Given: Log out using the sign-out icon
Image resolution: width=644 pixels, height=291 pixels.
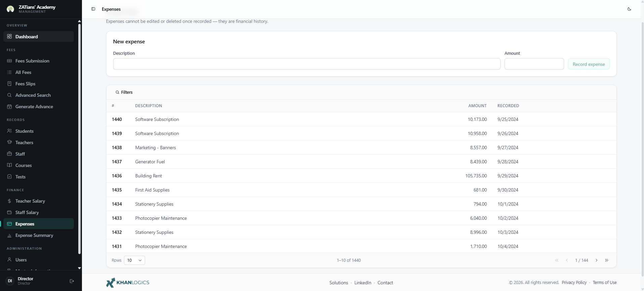Looking at the screenshot, I should 72,281.
